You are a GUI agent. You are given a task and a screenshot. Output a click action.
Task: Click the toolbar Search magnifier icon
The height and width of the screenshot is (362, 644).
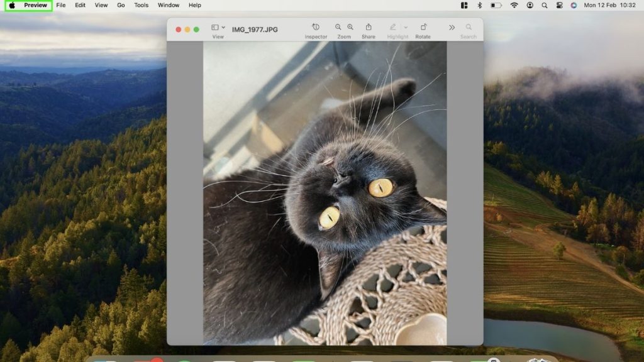(x=469, y=27)
